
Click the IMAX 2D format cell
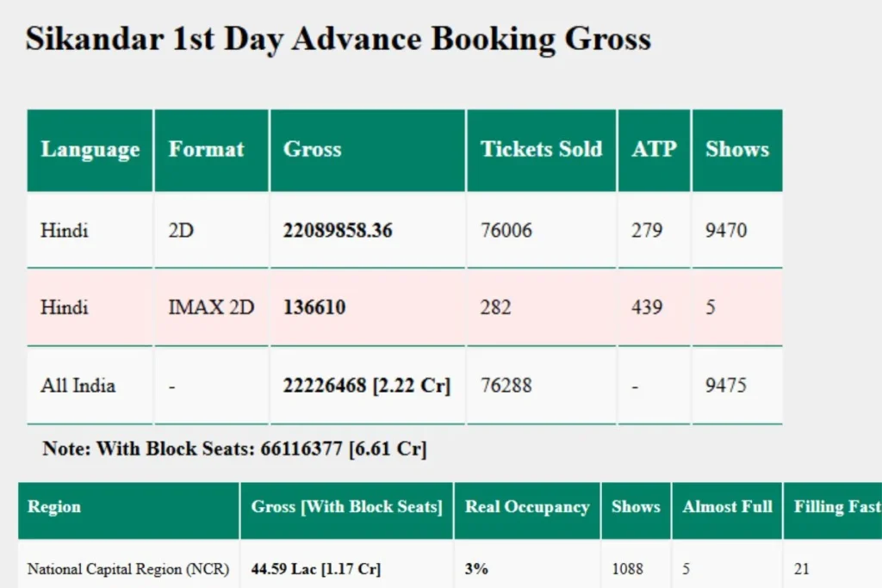211,307
